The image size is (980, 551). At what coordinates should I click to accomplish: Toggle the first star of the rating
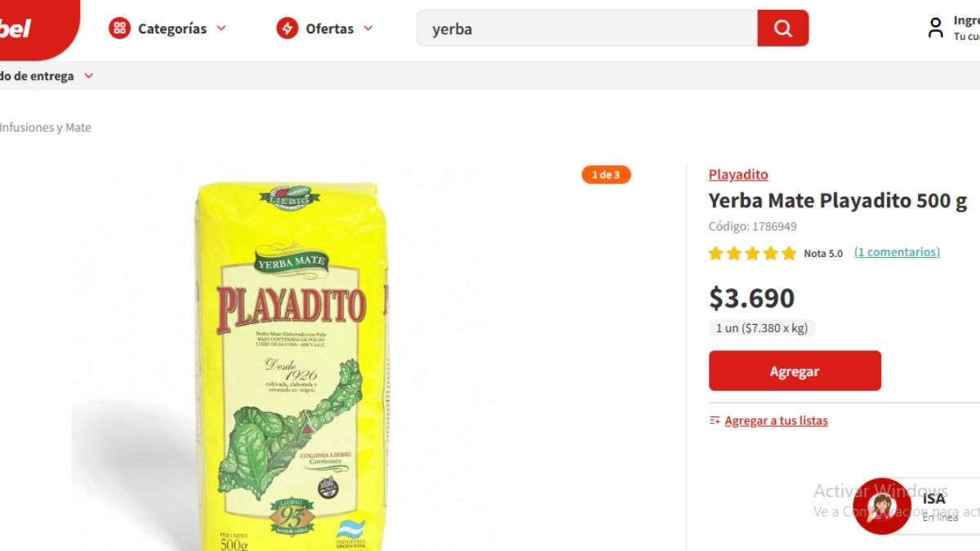click(x=715, y=253)
